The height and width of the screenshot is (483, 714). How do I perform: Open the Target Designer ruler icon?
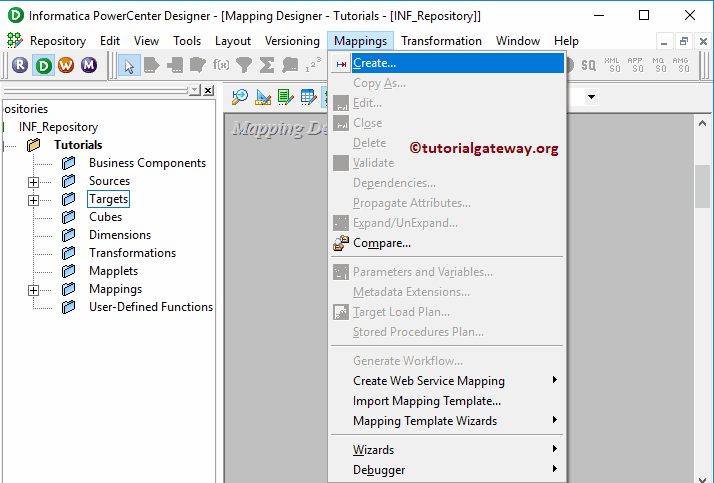263,97
